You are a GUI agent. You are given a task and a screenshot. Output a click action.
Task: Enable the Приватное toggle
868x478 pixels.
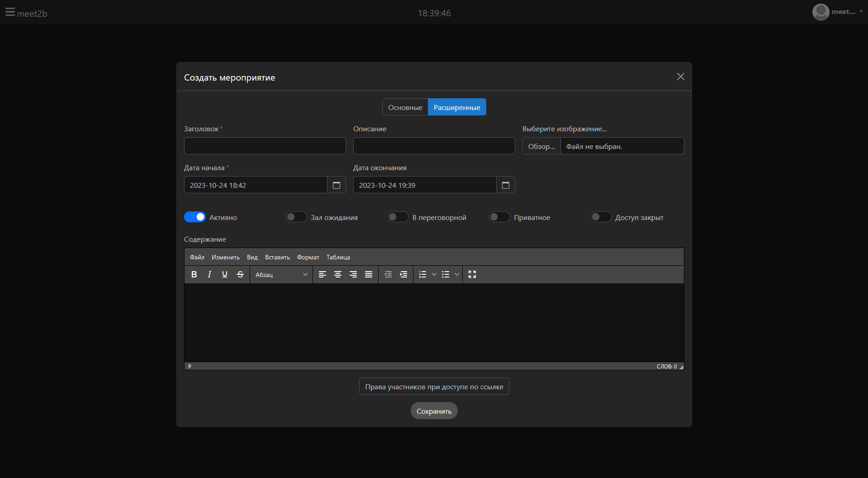(x=499, y=217)
